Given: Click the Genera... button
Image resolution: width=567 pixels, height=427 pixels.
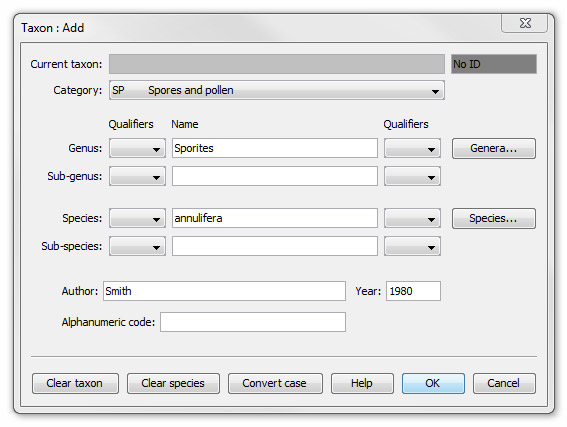Looking at the screenshot, I should pos(494,148).
